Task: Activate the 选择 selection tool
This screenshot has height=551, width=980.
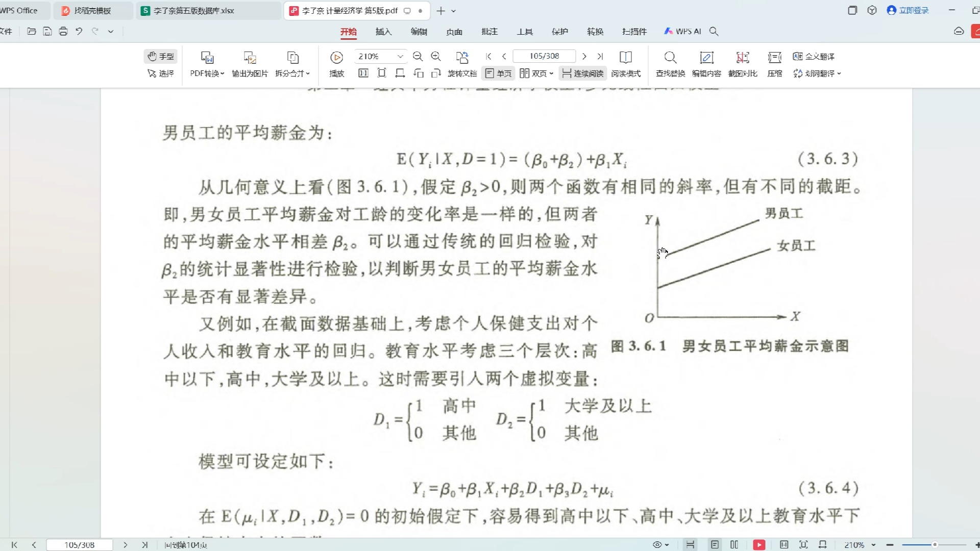Action: click(161, 73)
